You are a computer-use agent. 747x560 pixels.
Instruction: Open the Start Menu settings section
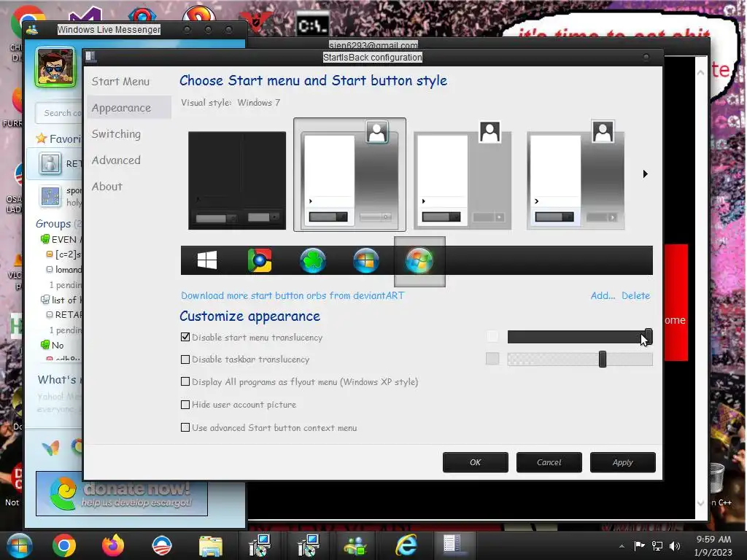click(120, 82)
